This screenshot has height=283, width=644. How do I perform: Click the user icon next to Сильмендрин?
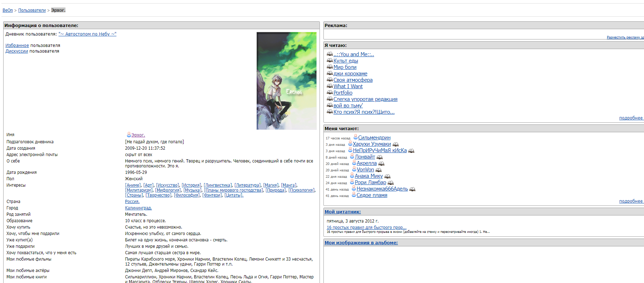point(355,137)
